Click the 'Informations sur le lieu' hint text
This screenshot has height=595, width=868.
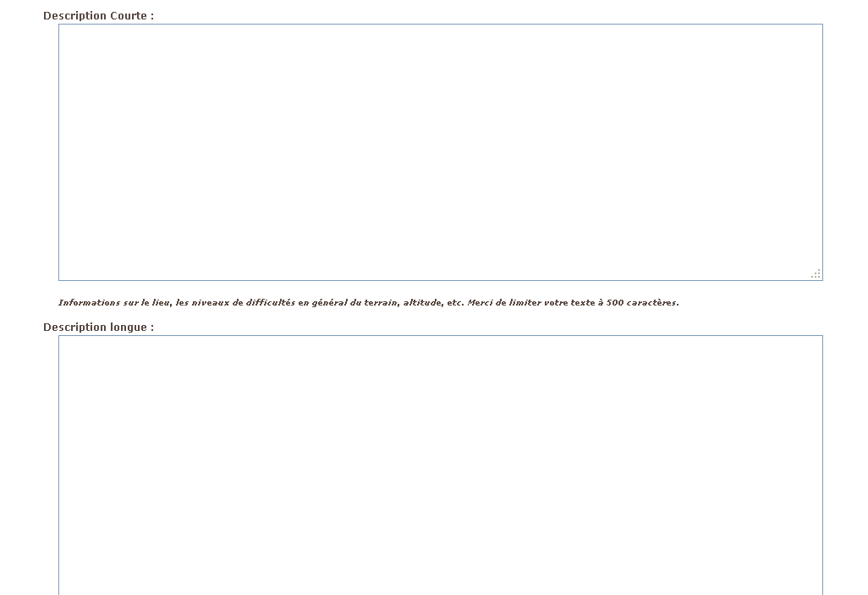pos(368,302)
